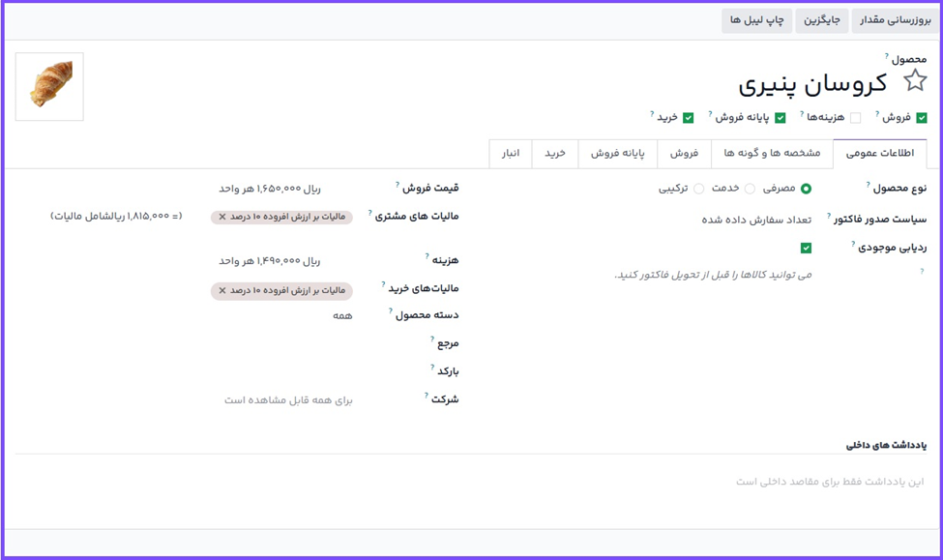Viewport: 943px width, 560px height.
Task: Click the favorite star next to product name
Action: [x=914, y=81]
